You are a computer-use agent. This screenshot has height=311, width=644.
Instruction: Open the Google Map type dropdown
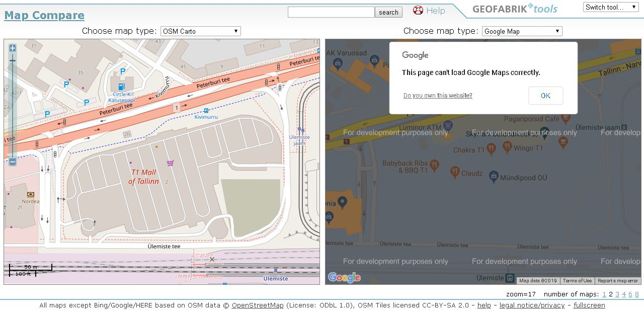tap(522, 31)
